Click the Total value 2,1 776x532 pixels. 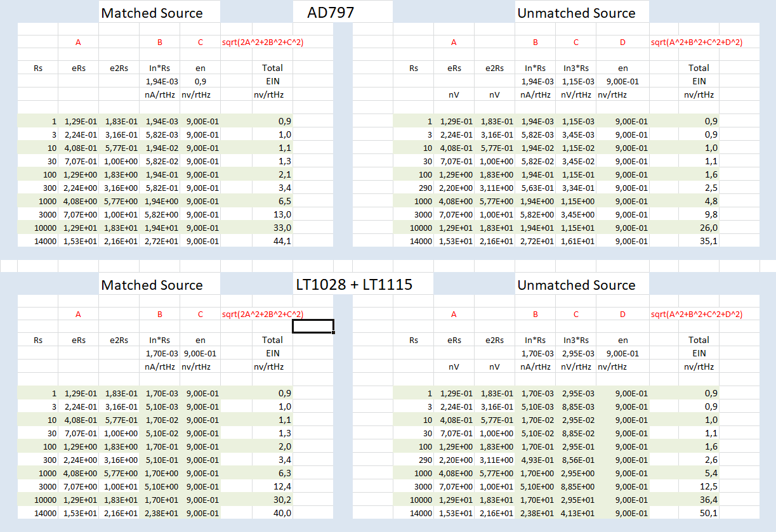tap(284, 174)
